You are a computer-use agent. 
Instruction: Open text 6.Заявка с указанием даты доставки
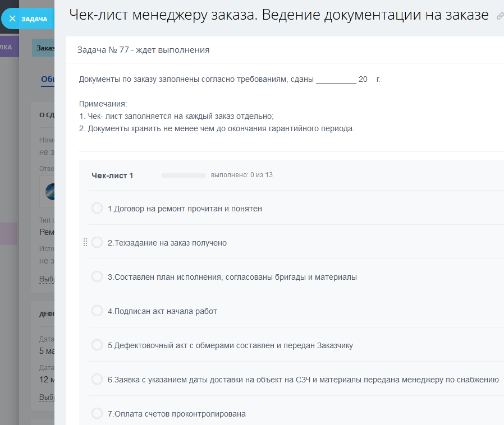click(303, 380)
